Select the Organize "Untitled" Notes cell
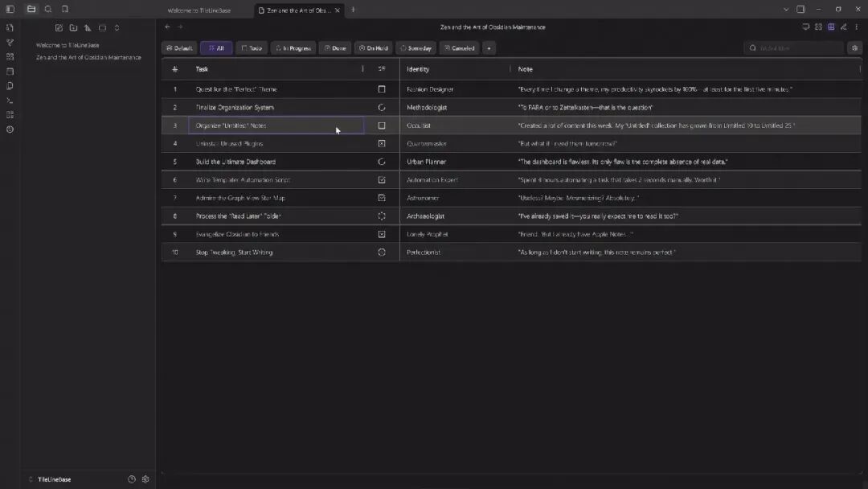This screenshot has width=868, height=489. click(x=276, y=125)
